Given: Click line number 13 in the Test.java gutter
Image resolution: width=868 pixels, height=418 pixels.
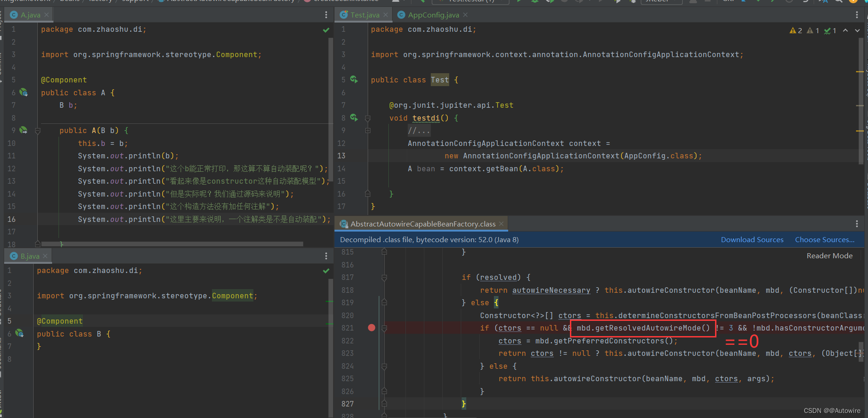Looking at the screenshot, I should tap(341, 156).
